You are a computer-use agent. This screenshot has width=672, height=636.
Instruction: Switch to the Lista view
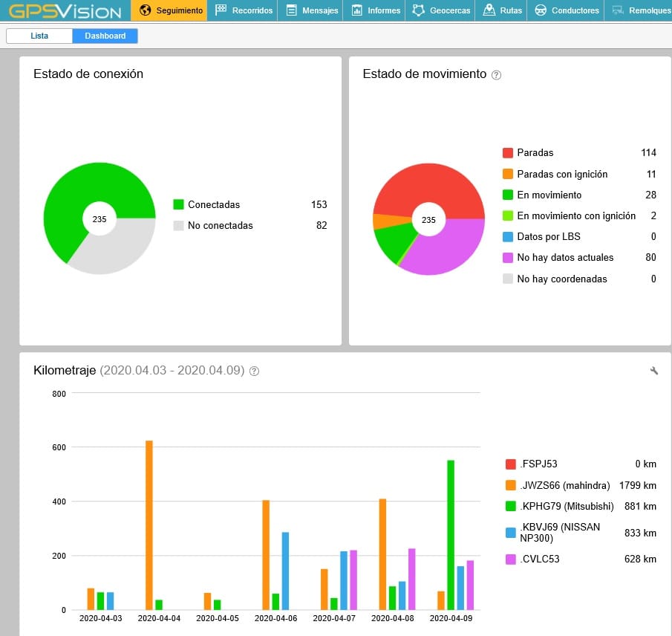39,36
